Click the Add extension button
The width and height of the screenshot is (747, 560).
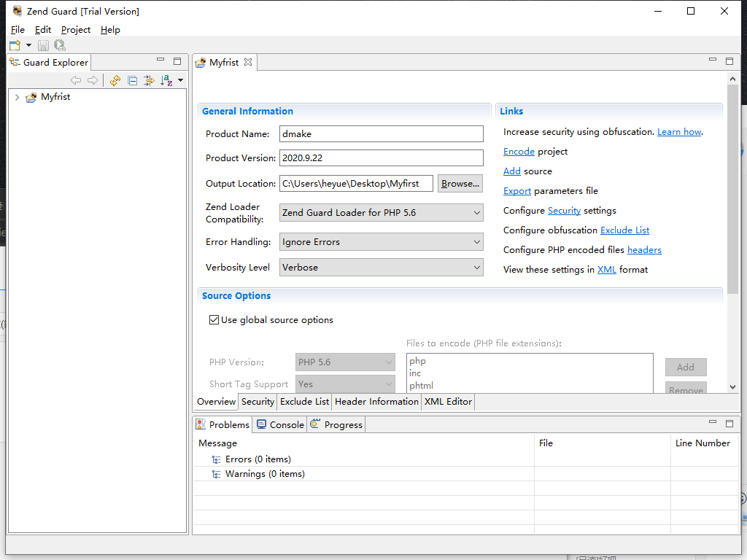[x=686, y=367]
